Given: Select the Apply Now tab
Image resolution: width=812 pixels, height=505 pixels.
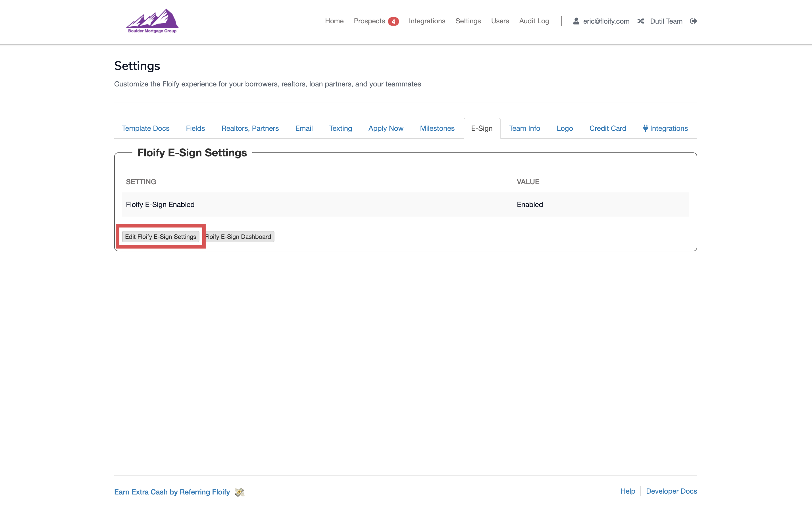Looking at the screenshot, I should (x=386, y=128).
